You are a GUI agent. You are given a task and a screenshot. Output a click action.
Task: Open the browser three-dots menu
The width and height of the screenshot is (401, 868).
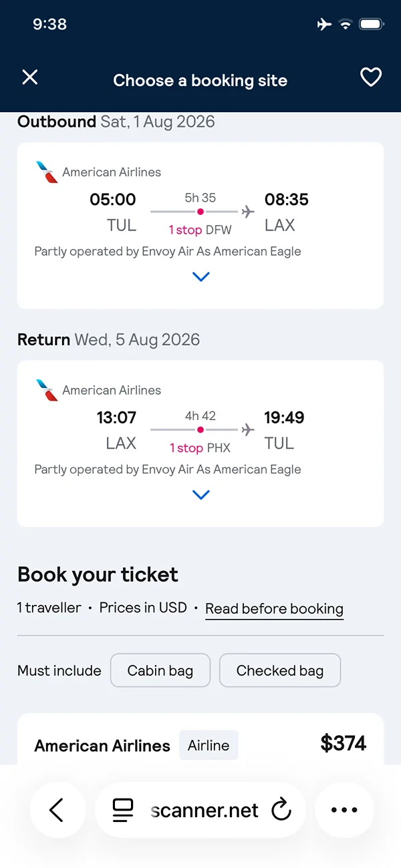click(x=344, y=810)
